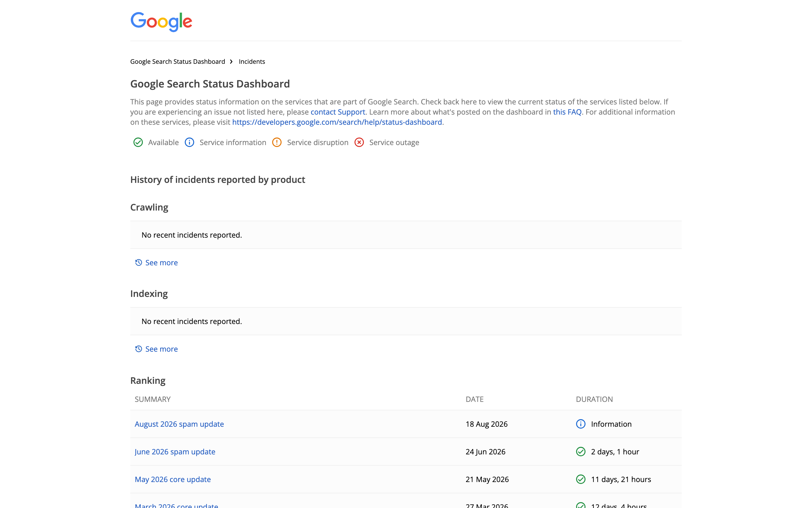Click Indexing's No recent incidents reported row
Image resolution: width=812 pixels, height=508 pixels.
coord(406,321)
